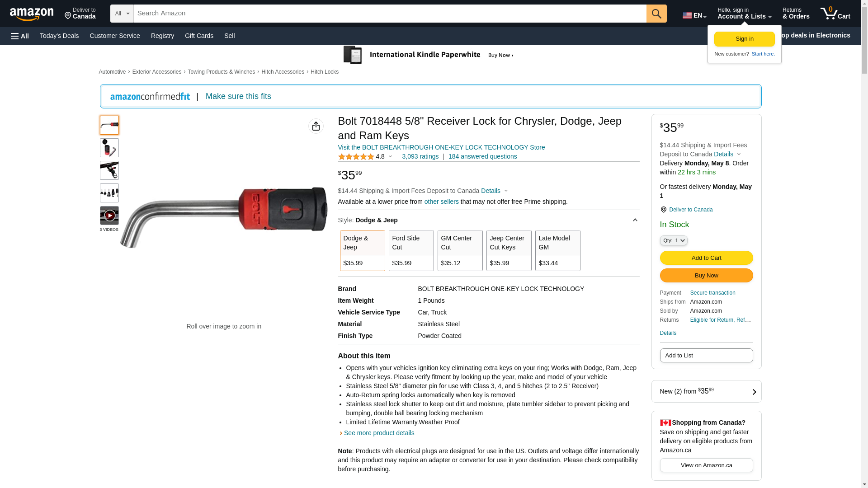868x488 pixels.
Task: Click the Add to Cart button
Action: [707, 258]
